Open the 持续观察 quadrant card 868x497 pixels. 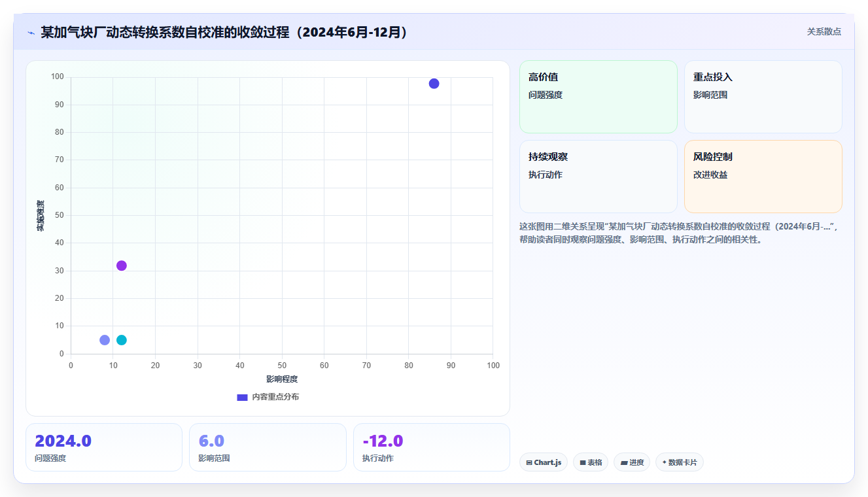pos(598,177)
